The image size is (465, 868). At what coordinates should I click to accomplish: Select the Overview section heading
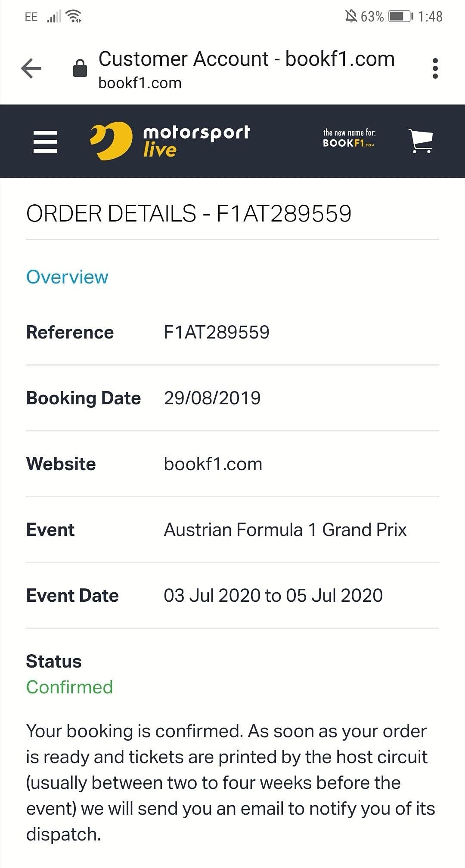tap(67, 277)
